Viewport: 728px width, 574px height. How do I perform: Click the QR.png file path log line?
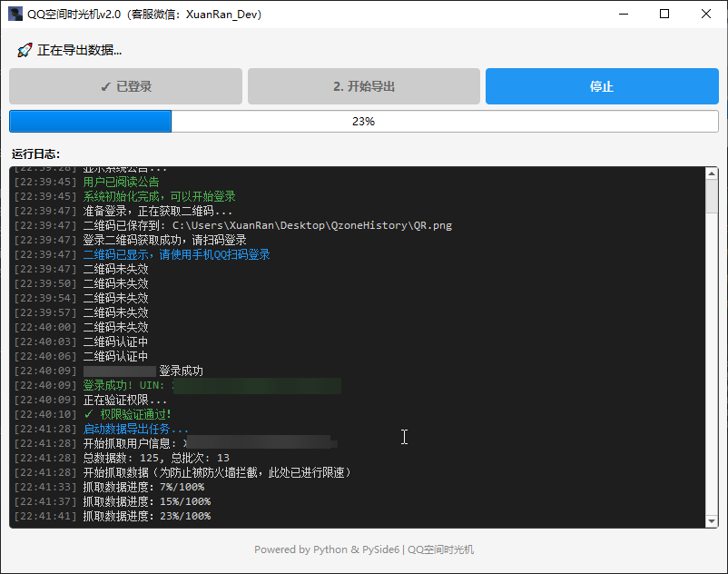pyautogui.click(x=267, y=225)
